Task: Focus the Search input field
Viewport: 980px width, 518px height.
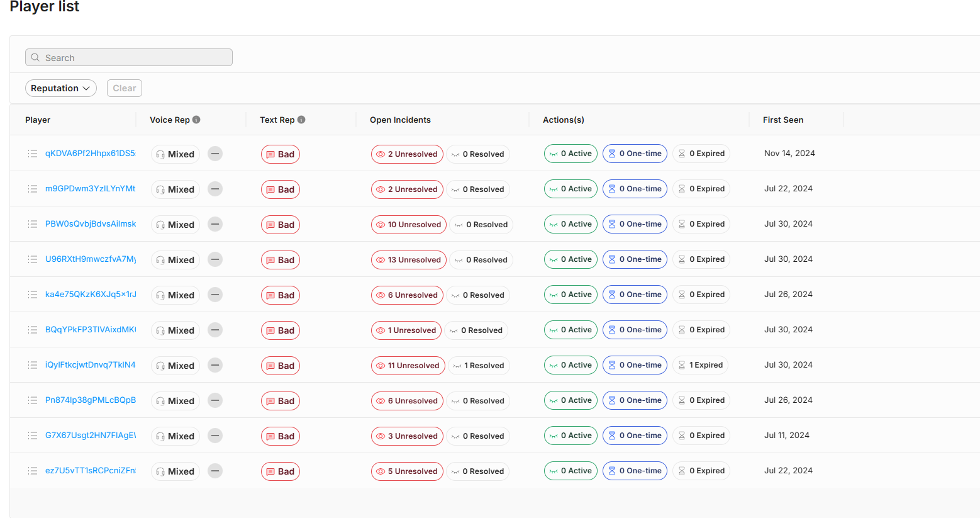Action: pyautogui.click(x=135, y=57)
